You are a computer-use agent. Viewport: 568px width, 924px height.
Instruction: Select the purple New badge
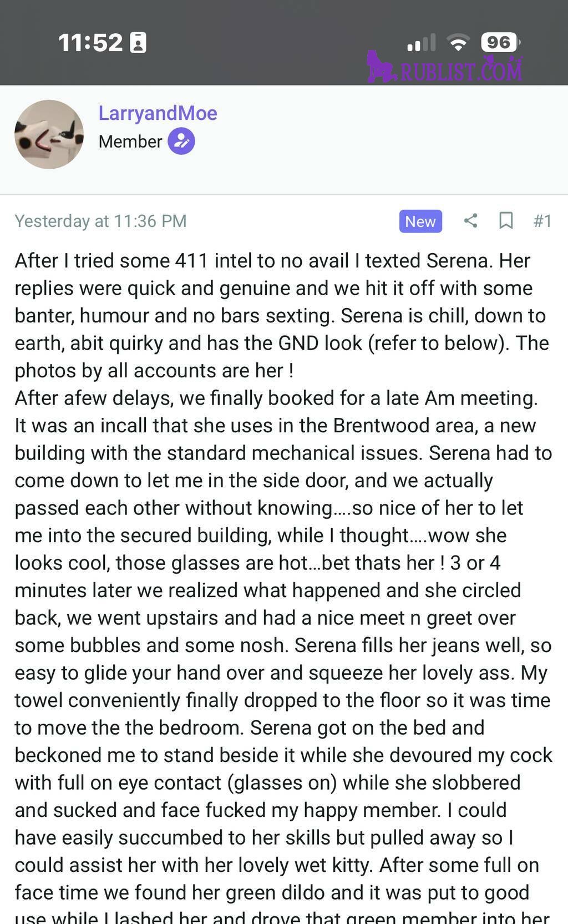point(420,221)
